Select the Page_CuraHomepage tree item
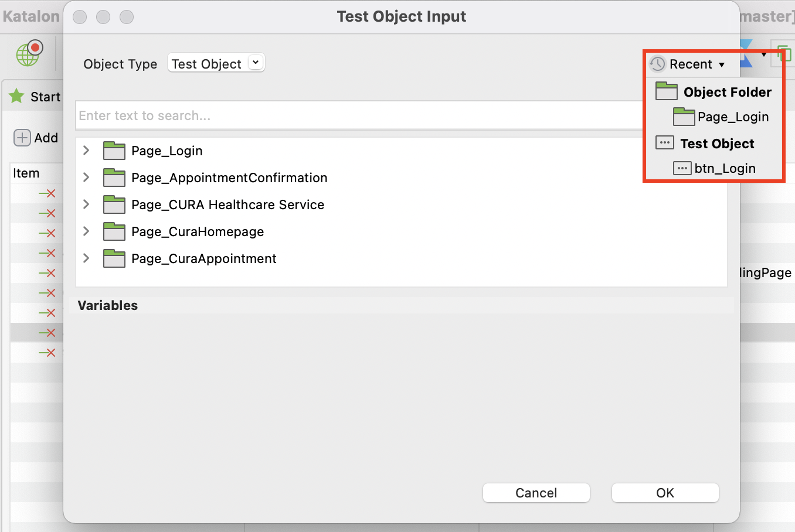The height and width of the screenshot is (532, 795). pos(198,231)
